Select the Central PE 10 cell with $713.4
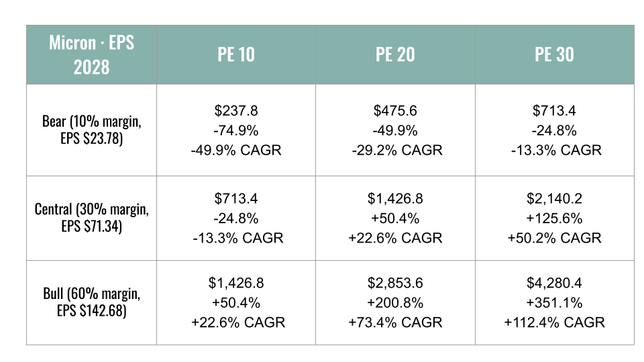 tap(236, 218)
